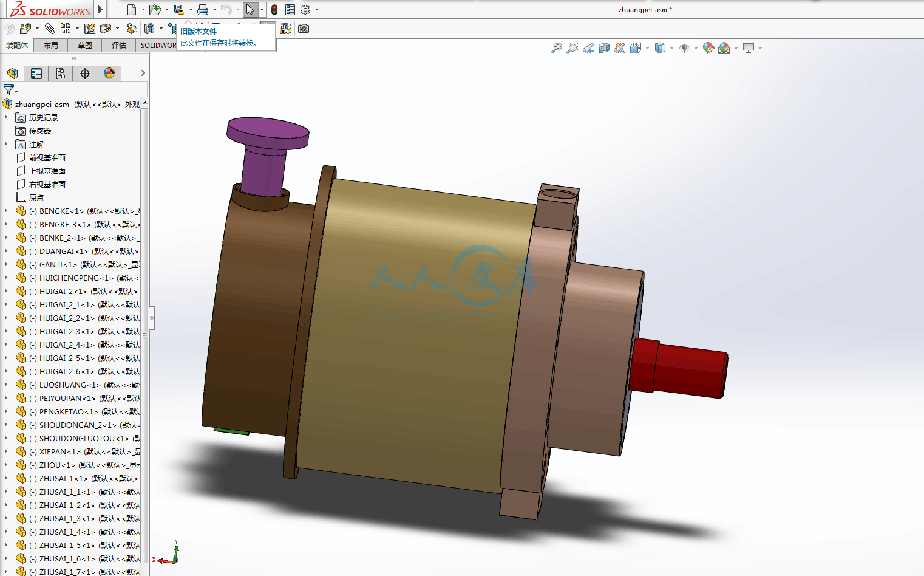Click Zoom to Area icon
This screenshot has height=576, width=924.
(x=572, y=48)
